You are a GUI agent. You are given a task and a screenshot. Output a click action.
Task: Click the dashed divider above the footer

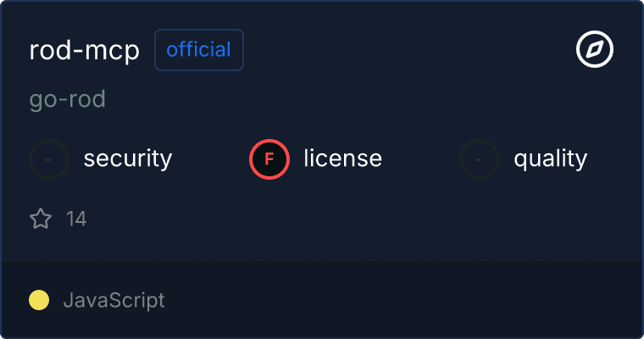point(322,259)
